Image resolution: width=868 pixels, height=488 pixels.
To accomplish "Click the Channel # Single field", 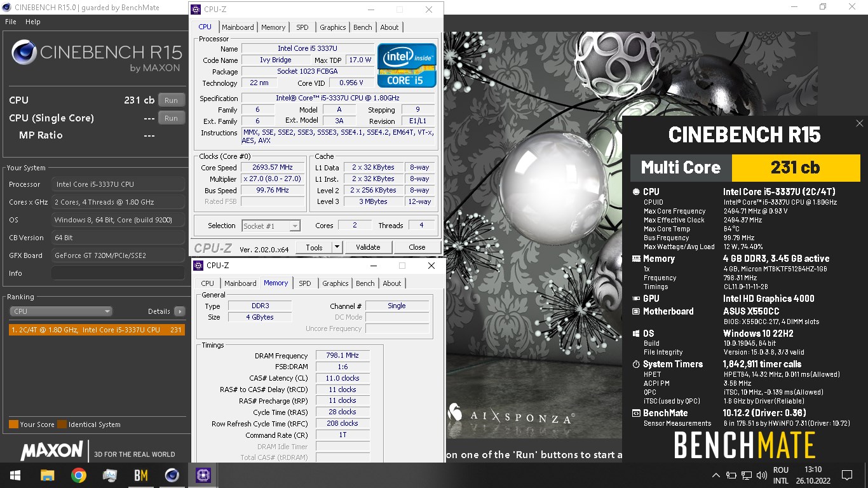I will click(x=397, y=306).
